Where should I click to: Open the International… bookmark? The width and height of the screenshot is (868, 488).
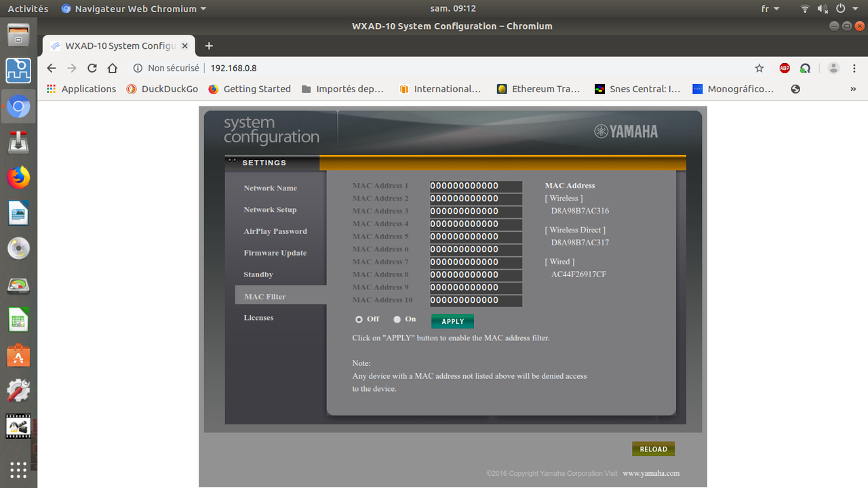pos(440,89)
